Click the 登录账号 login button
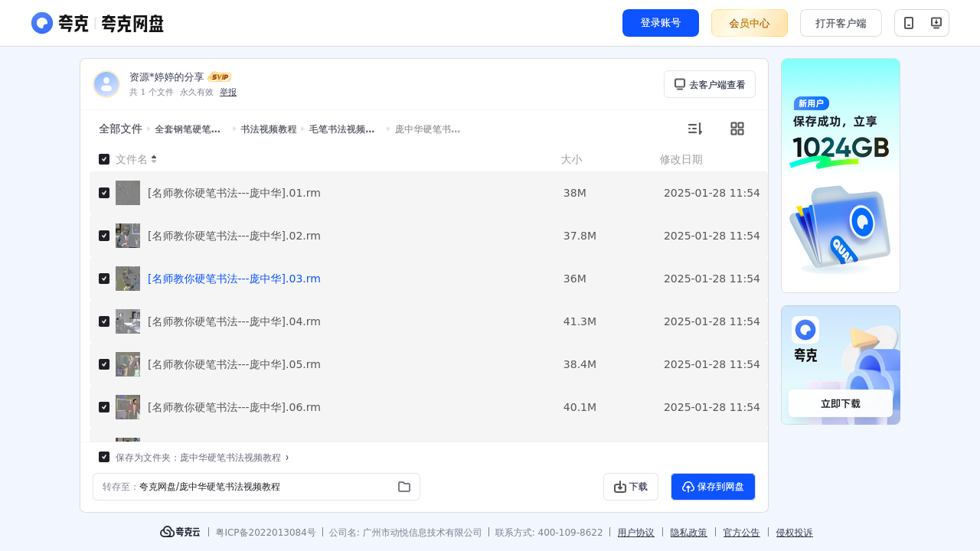 click(661, 23)
